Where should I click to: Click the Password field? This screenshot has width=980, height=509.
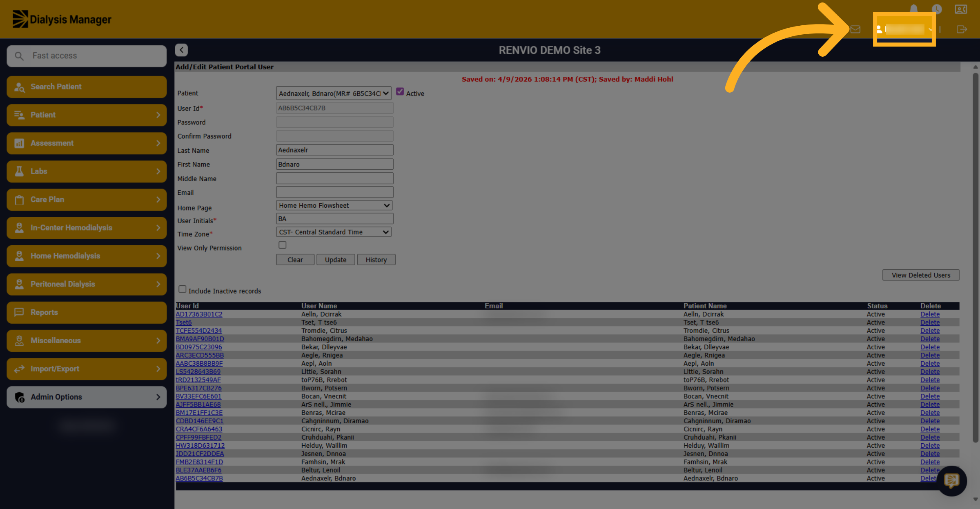[334, 122]
